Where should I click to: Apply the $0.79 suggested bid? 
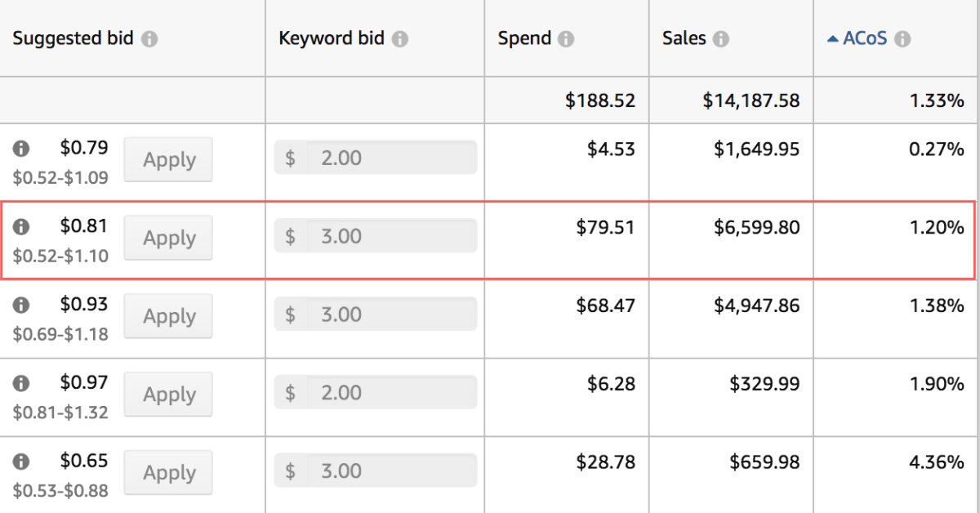[168, 159]
